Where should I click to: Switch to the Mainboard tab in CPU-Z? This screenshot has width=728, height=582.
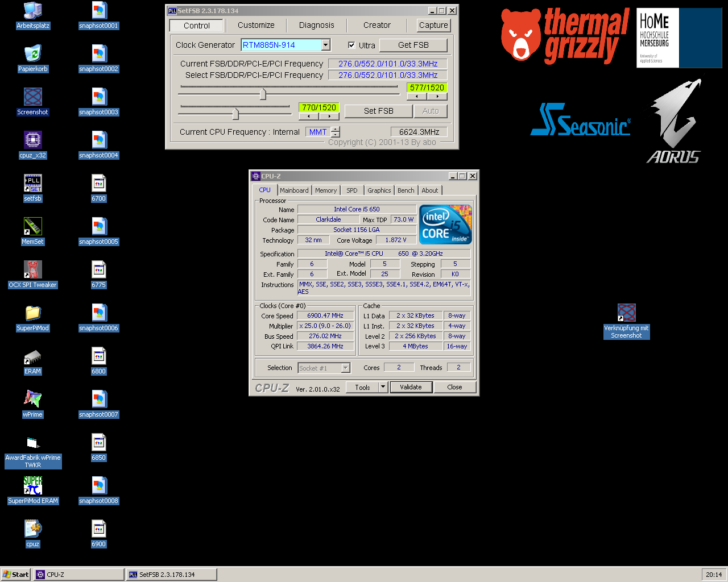294,190
